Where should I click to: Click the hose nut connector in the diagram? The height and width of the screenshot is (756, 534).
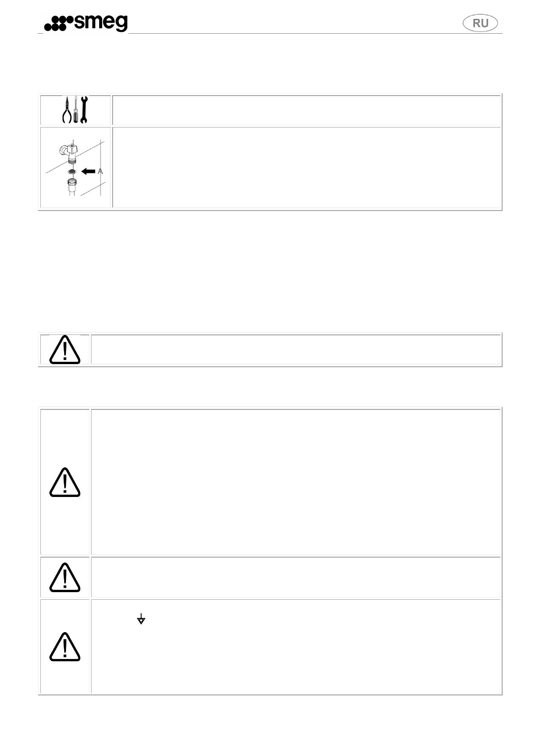click(72, 184)
